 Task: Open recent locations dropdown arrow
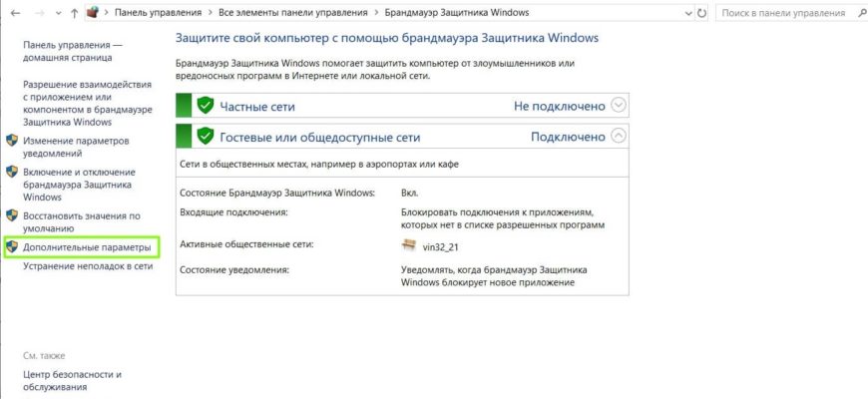(59, 13)
